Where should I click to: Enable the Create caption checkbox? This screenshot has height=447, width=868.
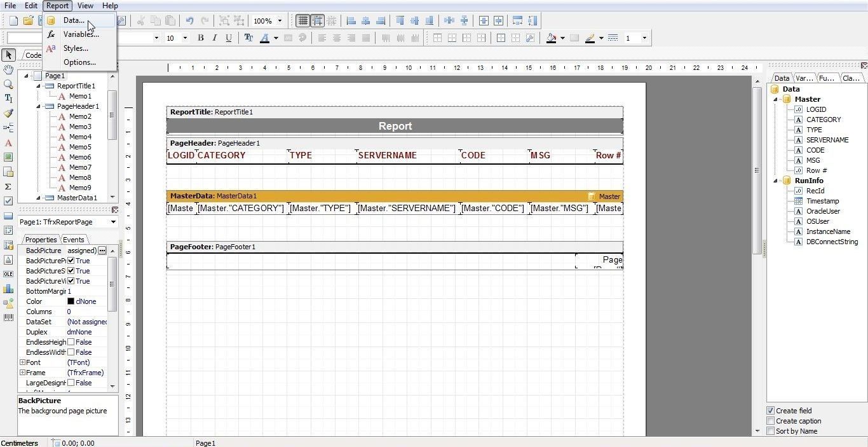pos(771,421)
